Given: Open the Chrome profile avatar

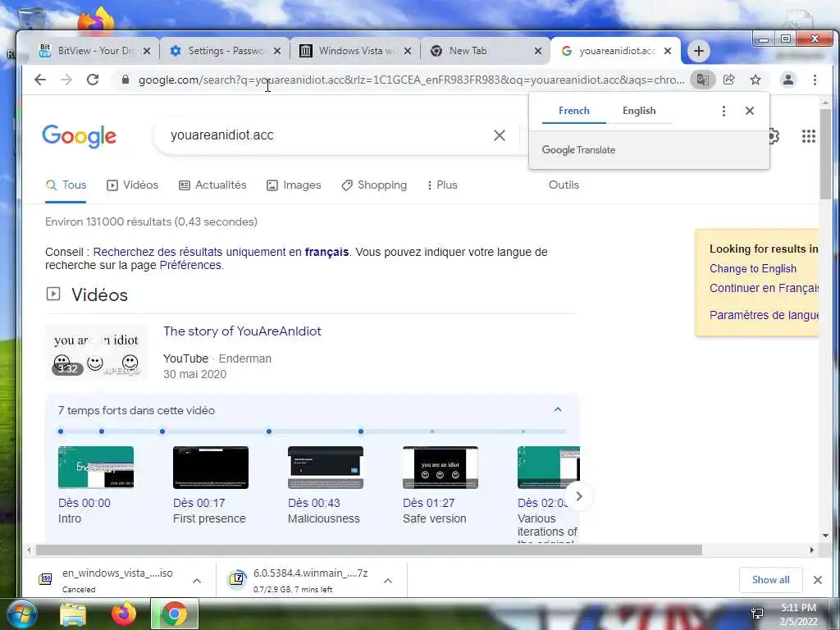Looking at the screenshot, I should point(788,80).
